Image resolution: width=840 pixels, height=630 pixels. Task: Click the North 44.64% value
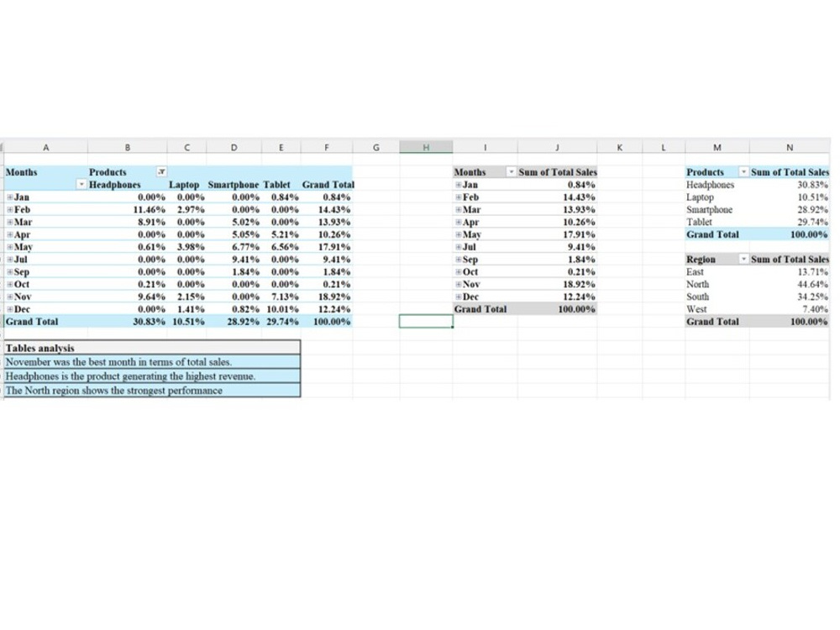tap(790, 285)
